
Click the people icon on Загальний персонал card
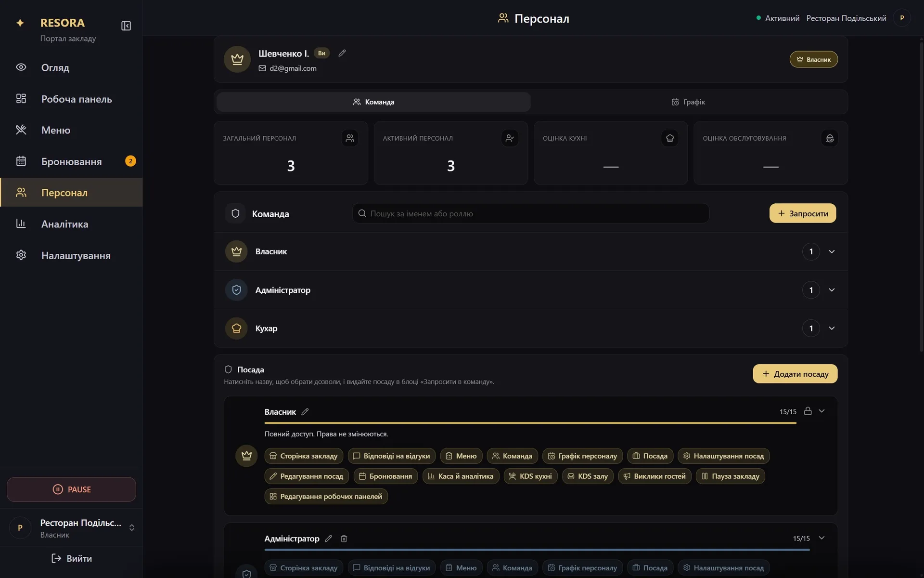[x=350, y=138]
